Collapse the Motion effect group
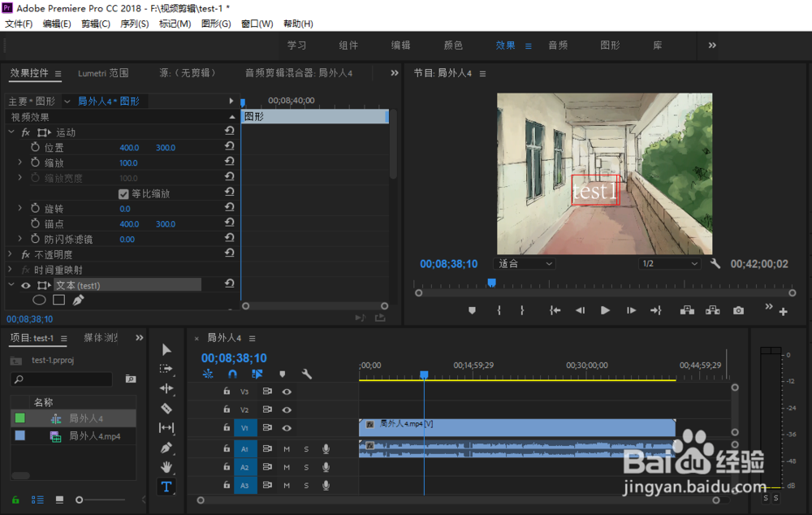Image resolution: width=812 pixels, height=515 pixels. 11,132
